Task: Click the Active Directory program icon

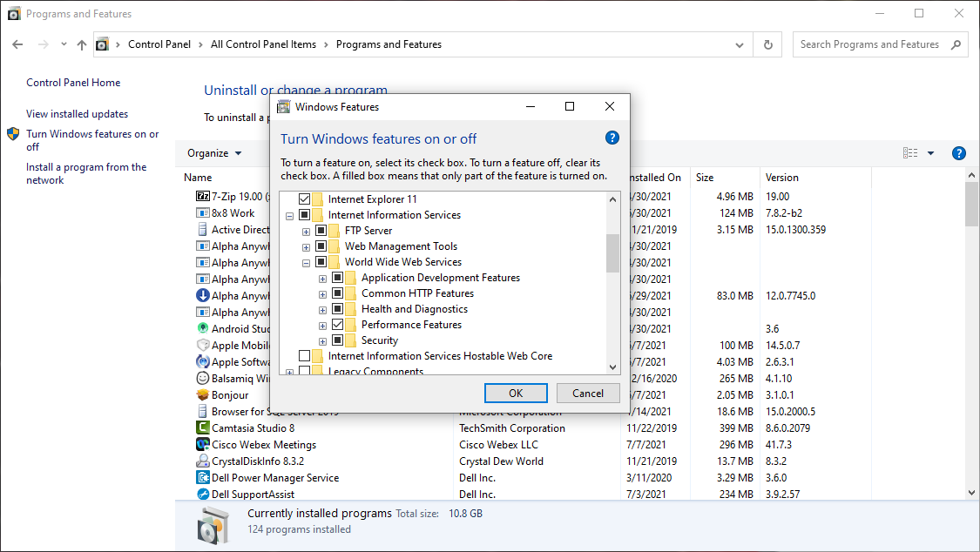Action: click(x=202, y=230)
